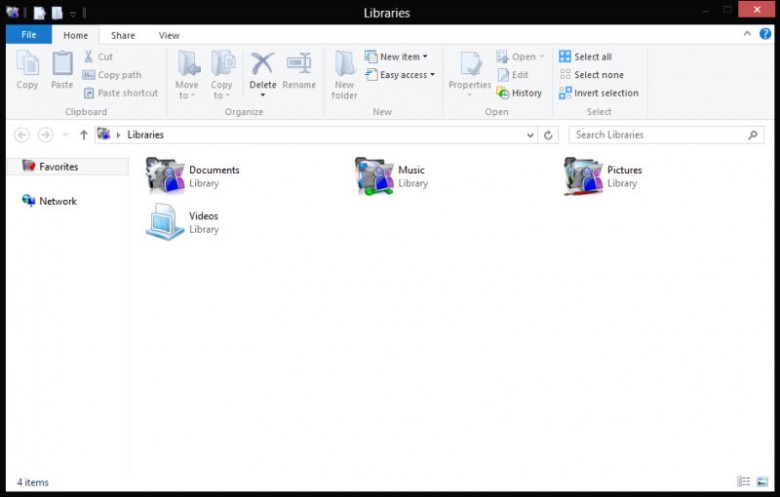Click the Forward navigation arrow

point(45,135)
